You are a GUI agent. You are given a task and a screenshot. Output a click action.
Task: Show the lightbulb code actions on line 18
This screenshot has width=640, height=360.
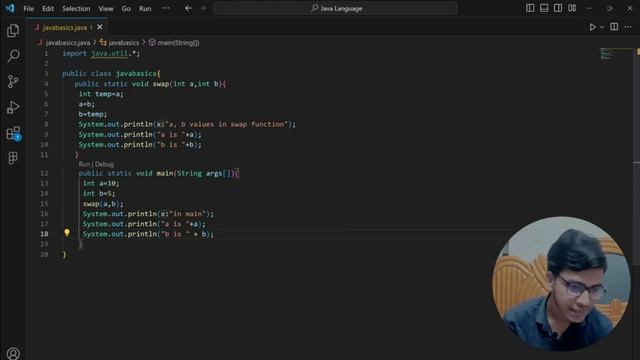click(x=67, y=233)
